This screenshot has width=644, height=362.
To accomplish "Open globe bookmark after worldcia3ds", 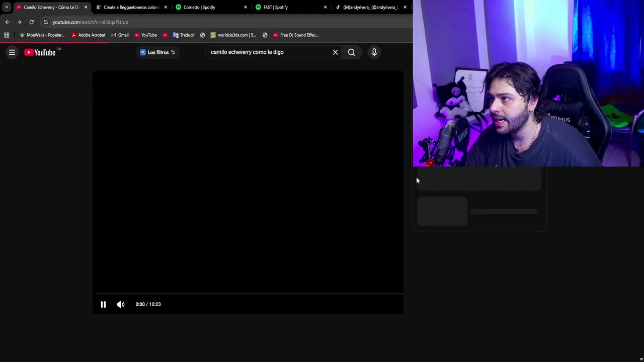I will 265,35.
